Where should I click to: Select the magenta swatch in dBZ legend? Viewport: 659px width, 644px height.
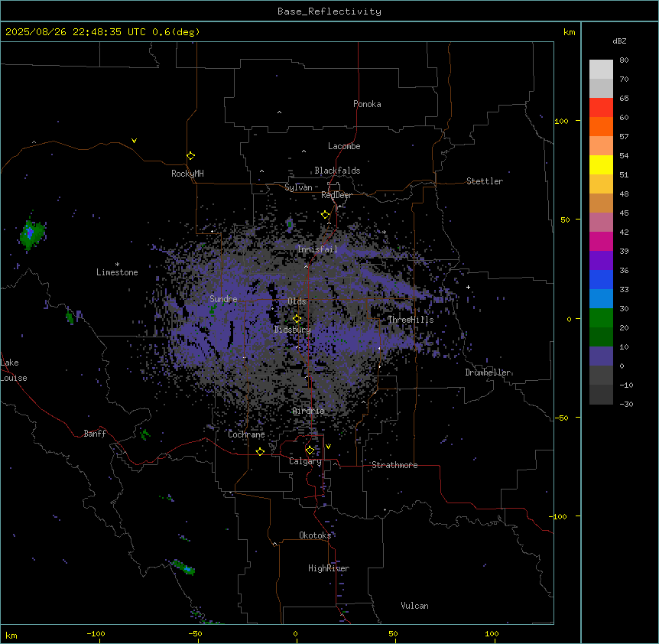click(601, 241)
